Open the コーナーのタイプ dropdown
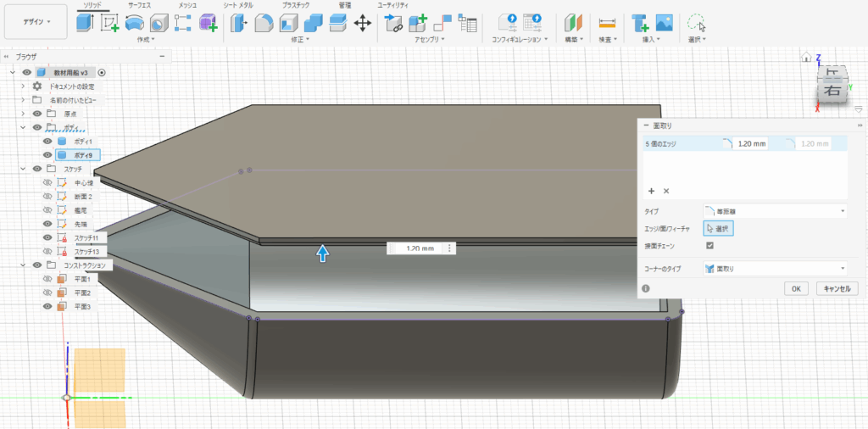 click(775, 268)
